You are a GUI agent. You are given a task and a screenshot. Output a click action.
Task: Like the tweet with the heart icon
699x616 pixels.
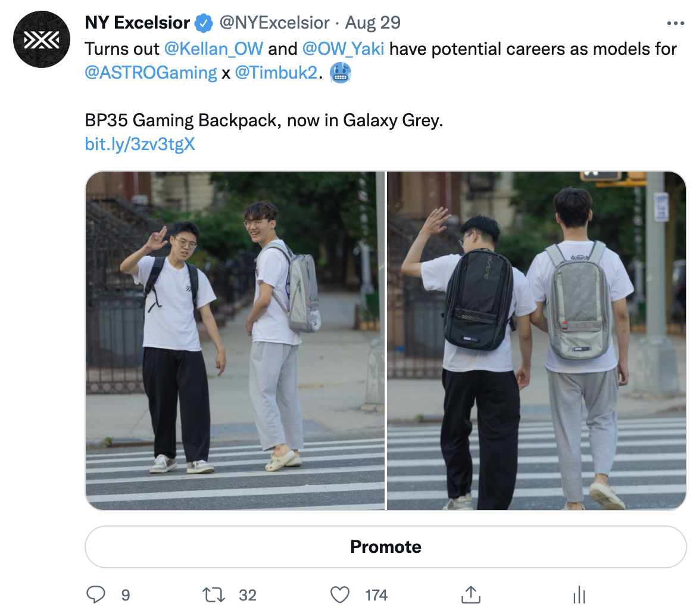(x=340, y=595)
